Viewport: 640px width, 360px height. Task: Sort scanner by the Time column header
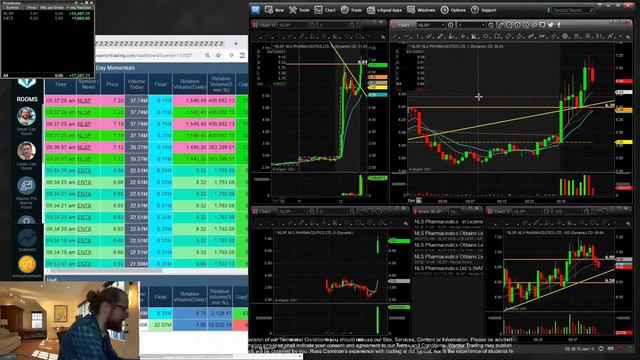(60, 84)
